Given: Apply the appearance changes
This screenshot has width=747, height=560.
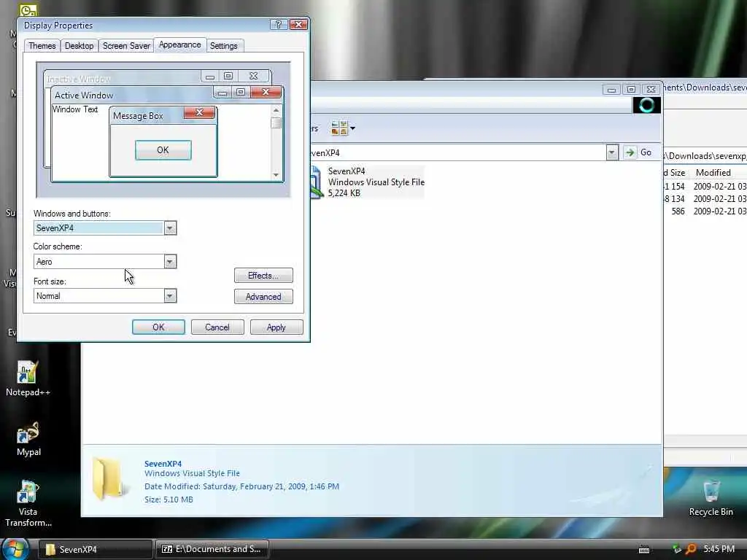Looking at the screenshot, I should coord(276,327).
